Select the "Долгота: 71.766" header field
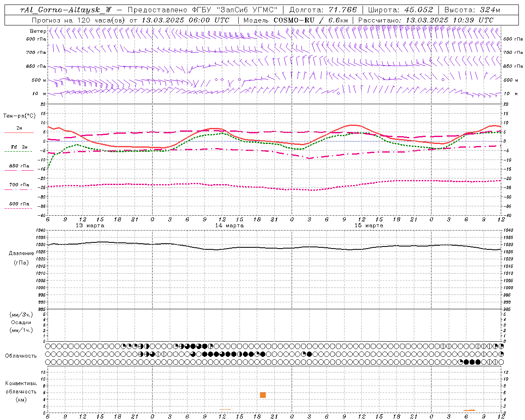This screenshot has height=420, width=525. click(323, 10)
